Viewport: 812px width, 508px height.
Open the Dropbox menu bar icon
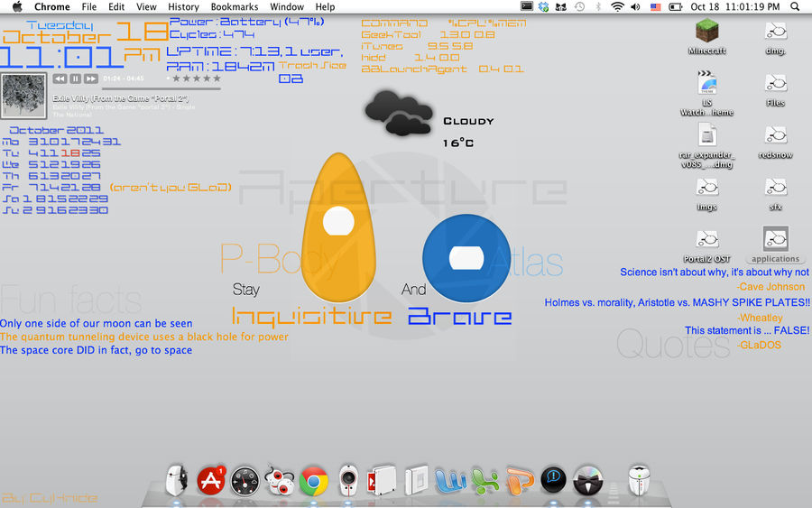[543, 6]
